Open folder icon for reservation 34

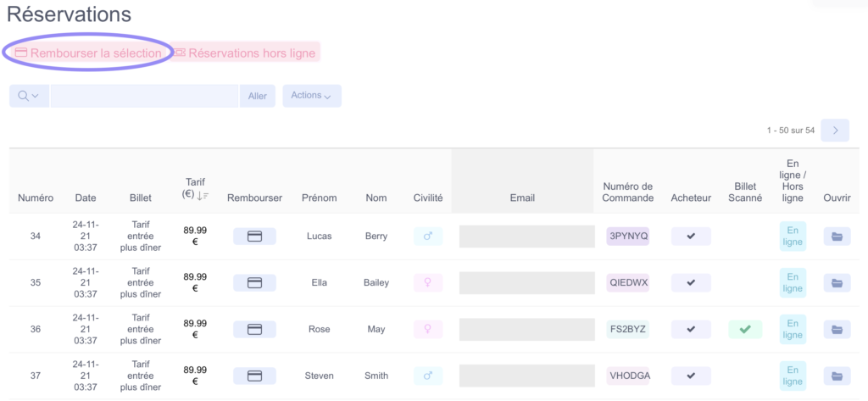[x=837, y=237]
